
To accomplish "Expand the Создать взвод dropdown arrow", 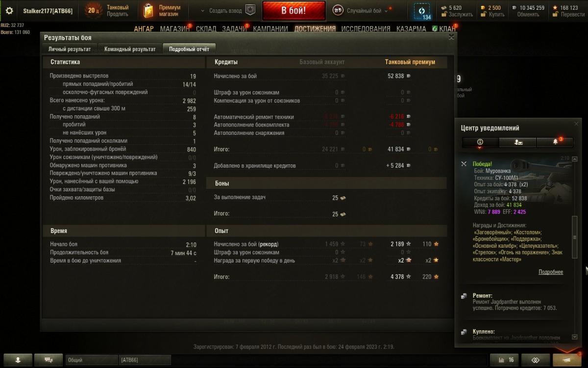I will (203, 10).
